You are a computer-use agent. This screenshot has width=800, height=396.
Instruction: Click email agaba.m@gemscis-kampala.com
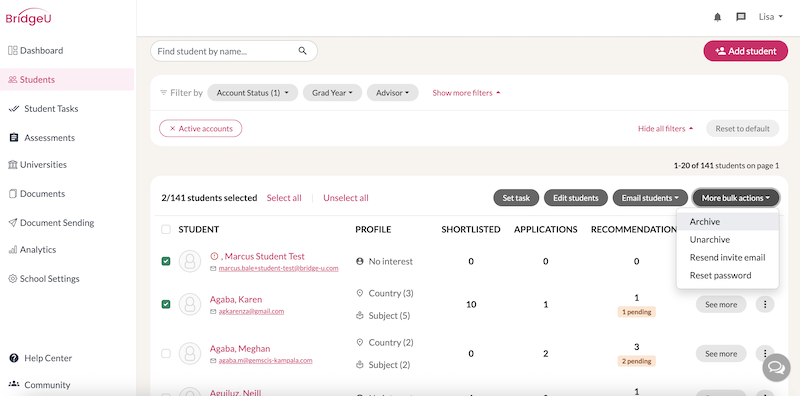click(x=265, y=360)
